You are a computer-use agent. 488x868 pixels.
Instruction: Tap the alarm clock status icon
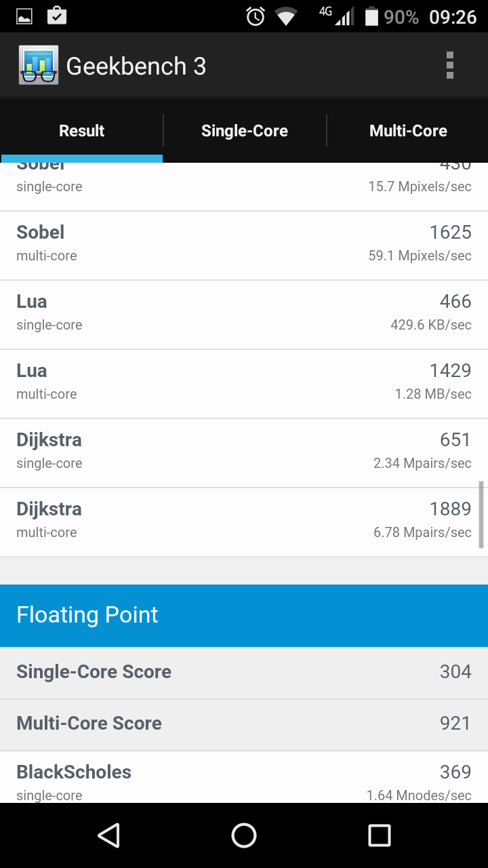pos(256,16)
